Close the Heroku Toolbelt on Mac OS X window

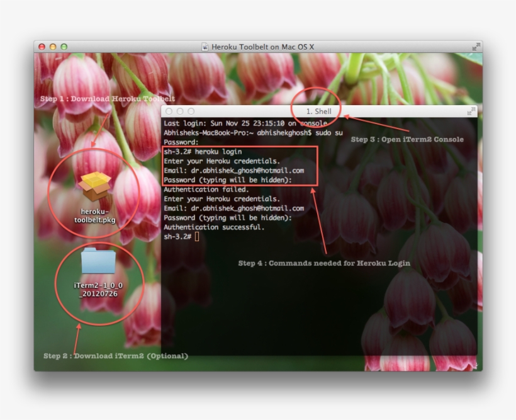[x=42, y=47]
